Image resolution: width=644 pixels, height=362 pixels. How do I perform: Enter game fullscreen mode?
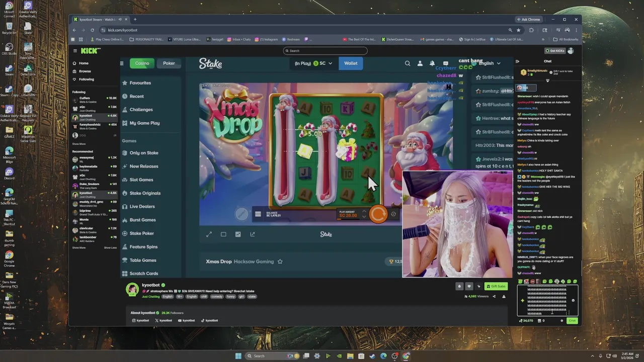pos(209,234)
